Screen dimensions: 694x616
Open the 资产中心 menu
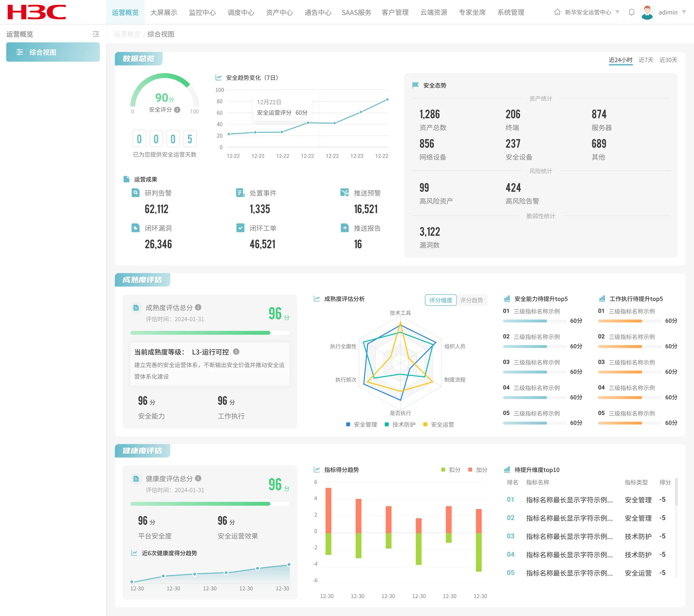(x=279, y=12)
